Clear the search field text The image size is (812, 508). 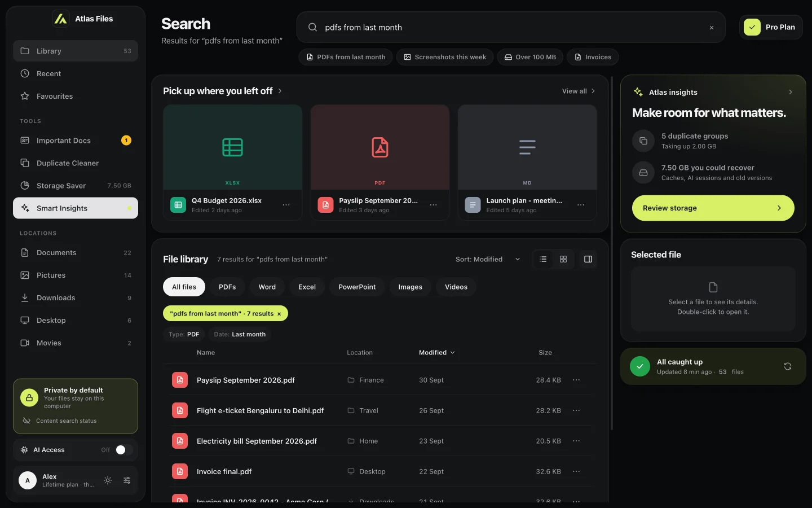[x=712, y=28]
